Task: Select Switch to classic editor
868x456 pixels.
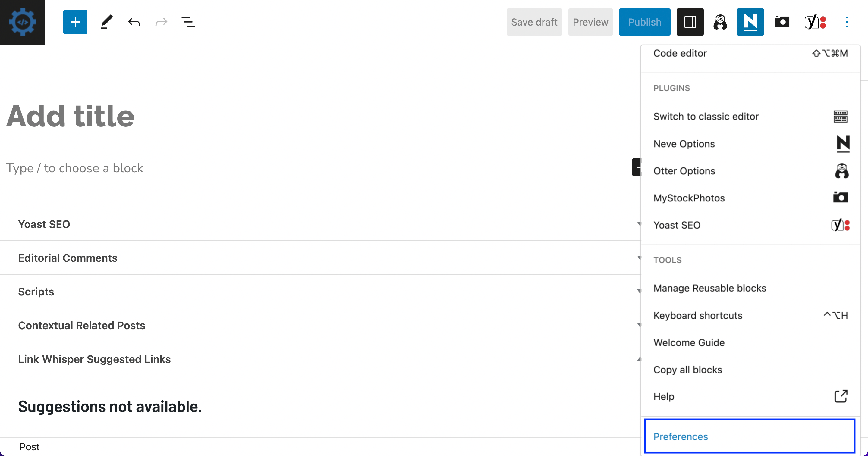Action: 706,116
